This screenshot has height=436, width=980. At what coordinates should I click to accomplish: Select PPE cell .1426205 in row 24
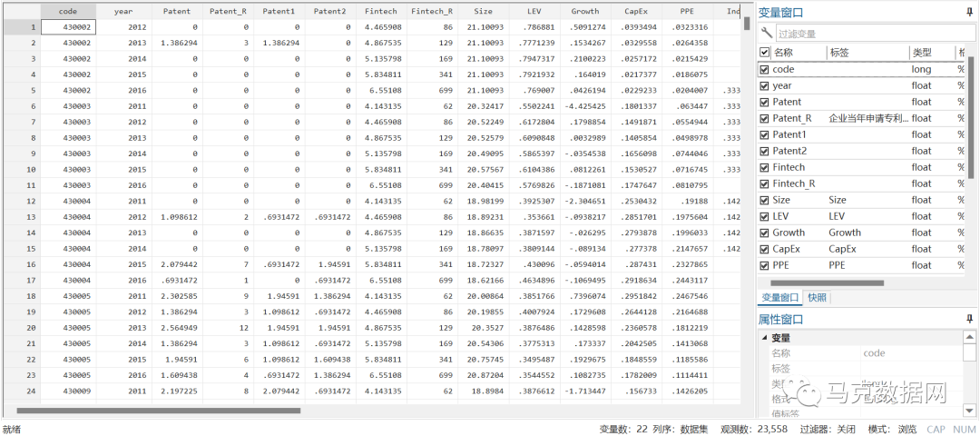(686, 391)
